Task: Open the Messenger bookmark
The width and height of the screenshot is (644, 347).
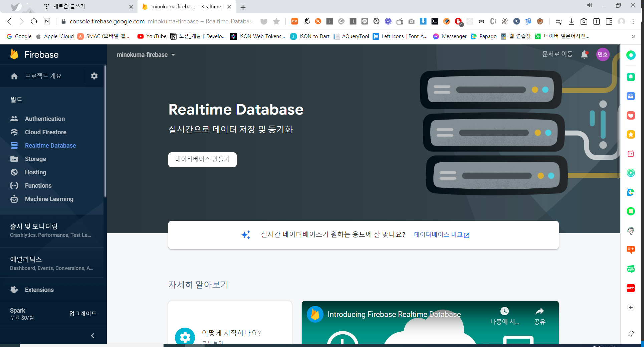Action: pyautogui.click(x=450, y=36)
